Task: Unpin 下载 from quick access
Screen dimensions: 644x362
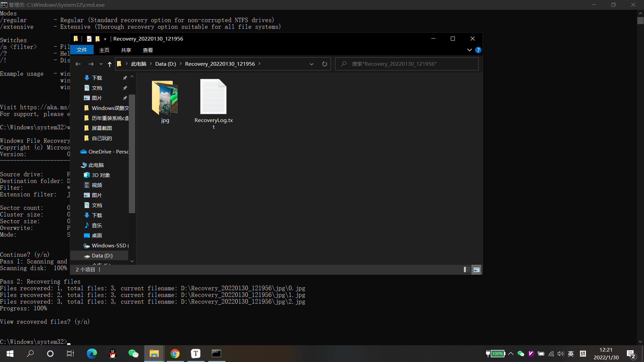Action: [x=125, y=78]
